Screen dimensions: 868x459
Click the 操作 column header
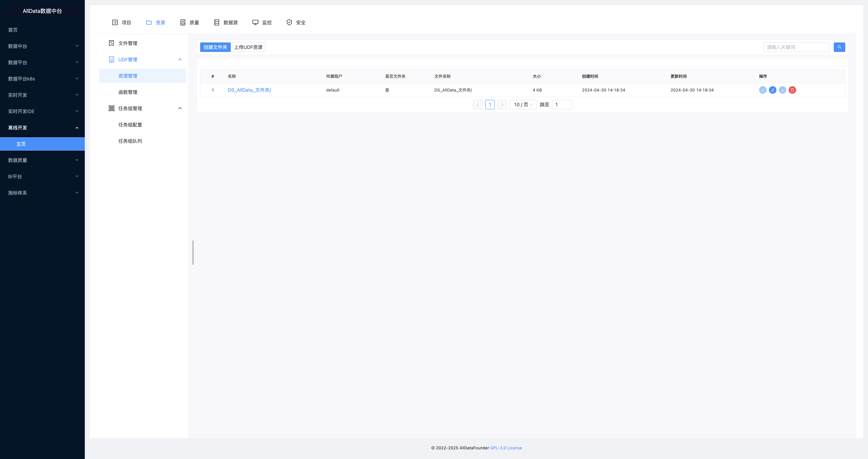(763, 76)
